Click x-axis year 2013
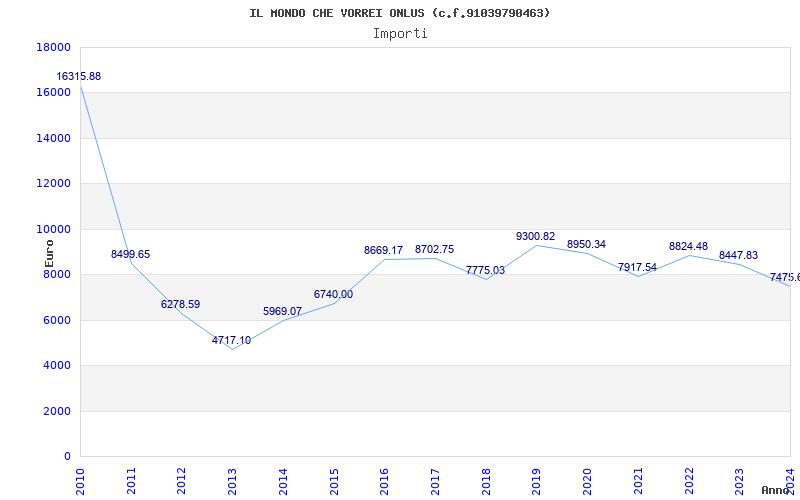800x500 pixels. pos(232,481)
